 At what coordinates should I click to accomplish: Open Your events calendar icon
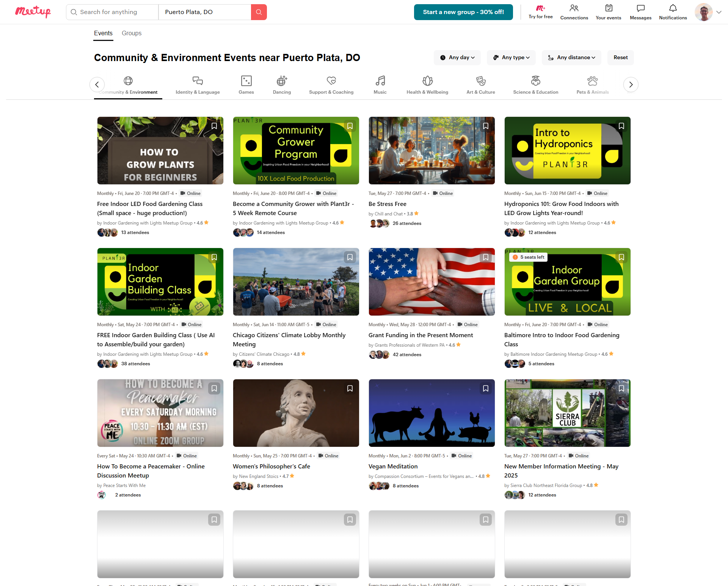point(609,8)
